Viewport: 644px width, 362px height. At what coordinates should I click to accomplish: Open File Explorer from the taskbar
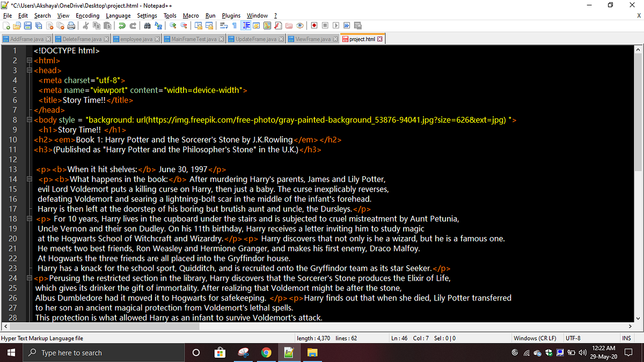312,352
